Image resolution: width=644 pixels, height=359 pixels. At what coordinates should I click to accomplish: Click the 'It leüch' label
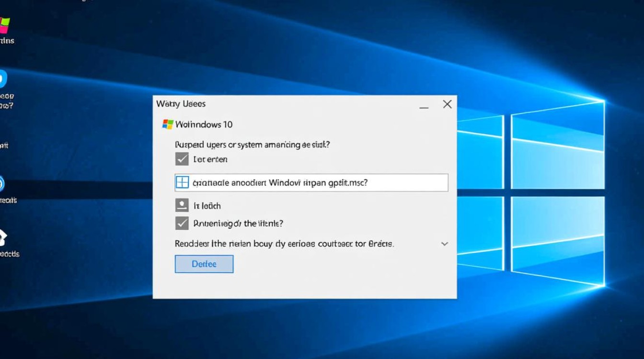pos(207,206)
